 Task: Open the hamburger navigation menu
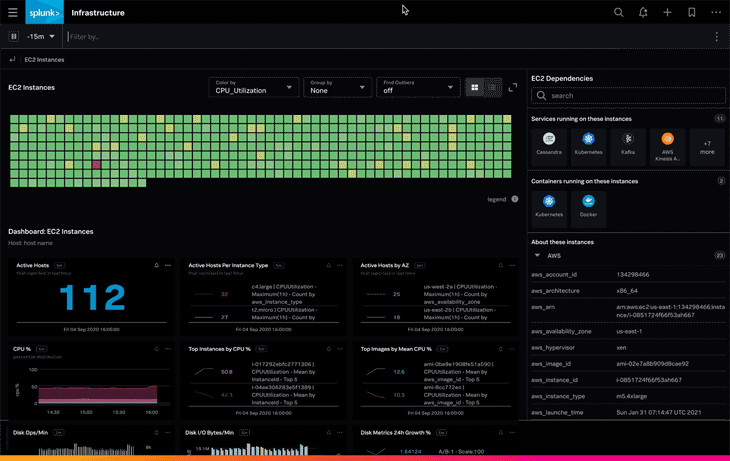point(13,13)
